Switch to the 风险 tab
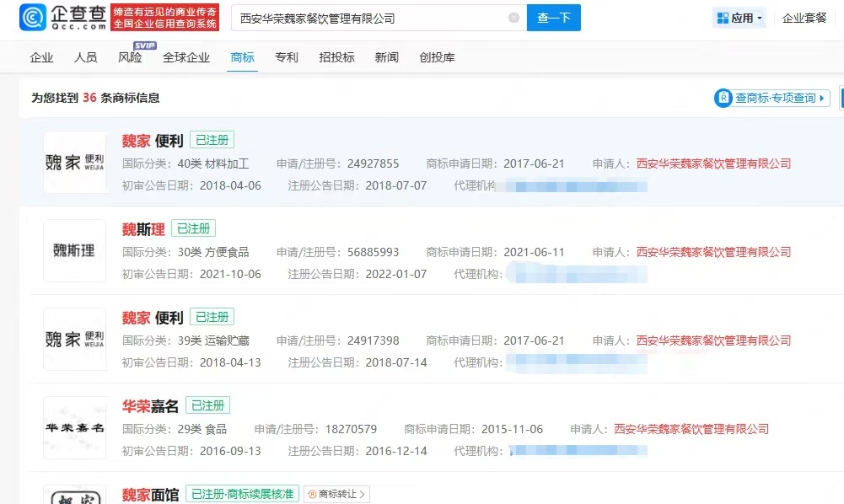Image resolution: width=844 pixels, height=504 pixels. click(130, 57)
